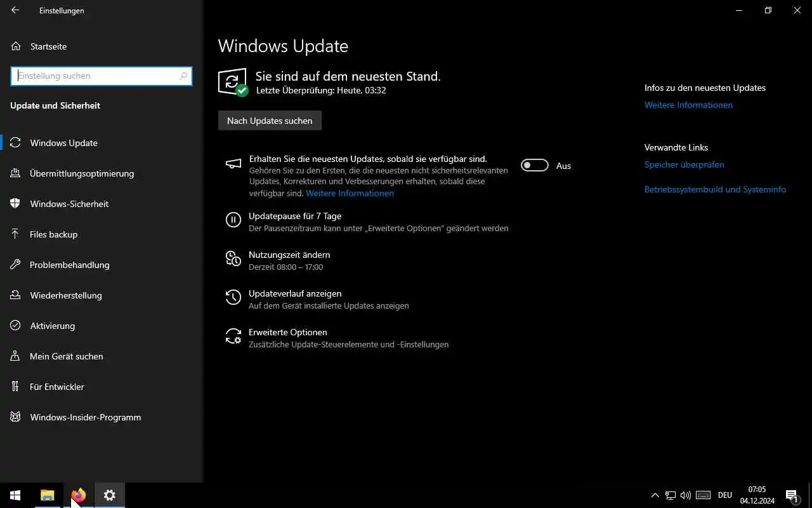The height and width of the screenshot is (508, 812).
Task: Open File Explorer from taskbar
Action: tap(47, 495)
